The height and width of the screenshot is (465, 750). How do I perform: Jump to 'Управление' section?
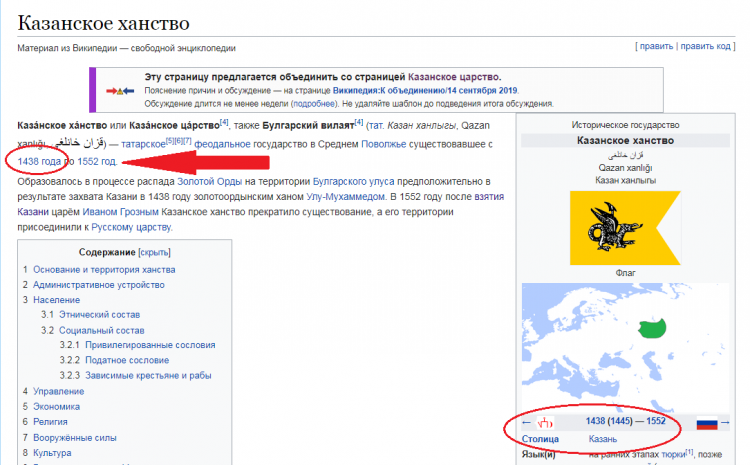[x=58, y=391]
